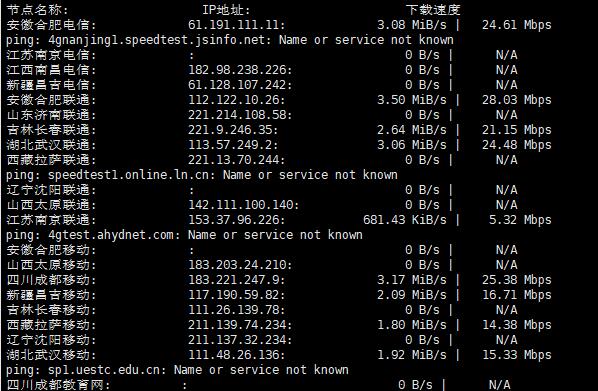Click IP address 117.190.59.82
598x391 pixels.
pyautogui.click(x=234, y=295)
